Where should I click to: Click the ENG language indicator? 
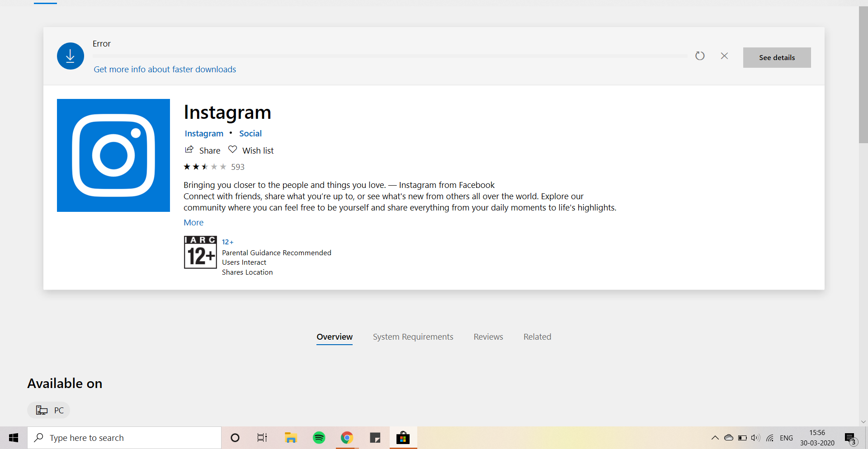pyautogui.click(x=786, y=438)
